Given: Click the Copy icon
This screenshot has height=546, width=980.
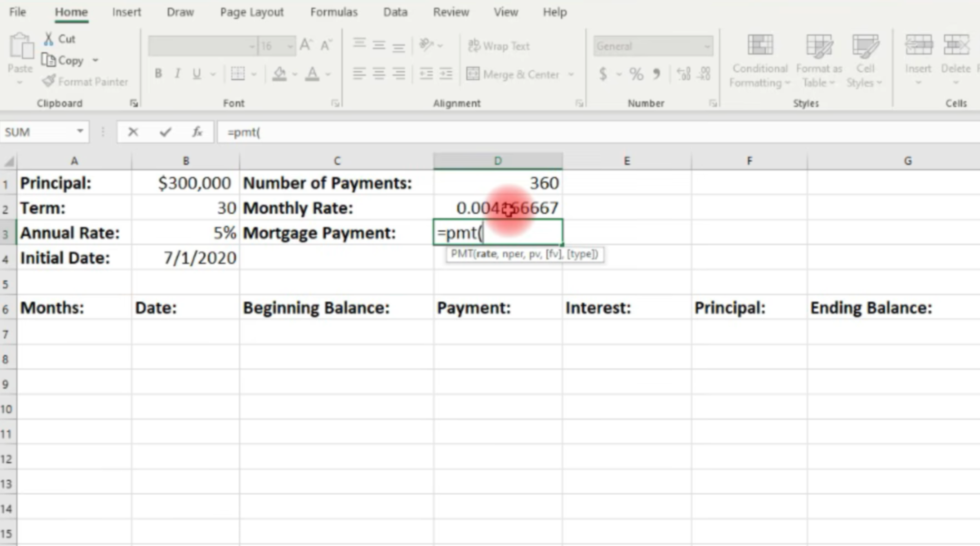Looking at the screenshot, I should pos(49,60).
